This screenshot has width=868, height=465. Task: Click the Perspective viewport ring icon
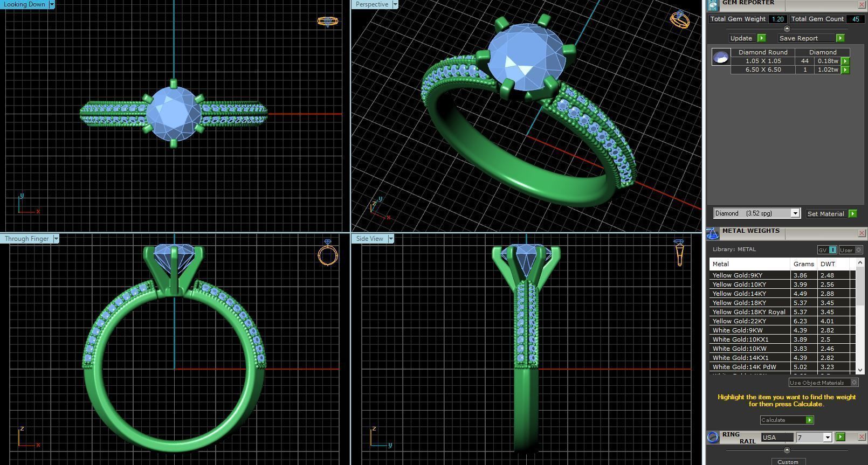679,19
